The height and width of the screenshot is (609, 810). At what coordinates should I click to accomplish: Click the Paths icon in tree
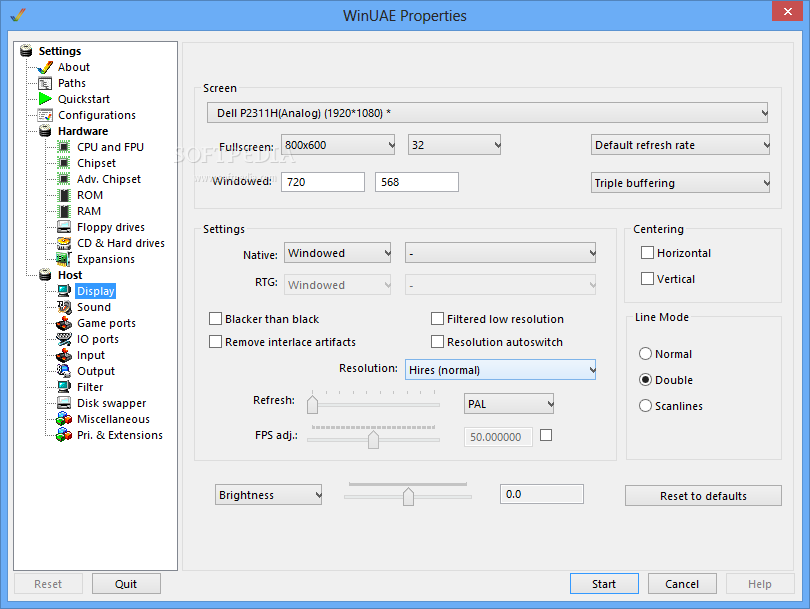(45, 83)
